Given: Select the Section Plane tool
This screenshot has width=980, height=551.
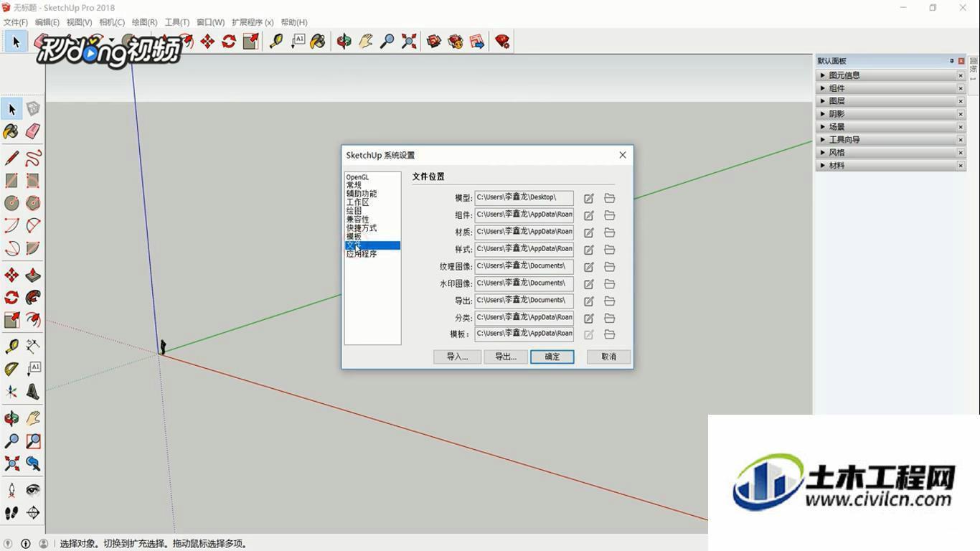Looking at the screenshot, I should pyautogui.click(x=33, y=512).
